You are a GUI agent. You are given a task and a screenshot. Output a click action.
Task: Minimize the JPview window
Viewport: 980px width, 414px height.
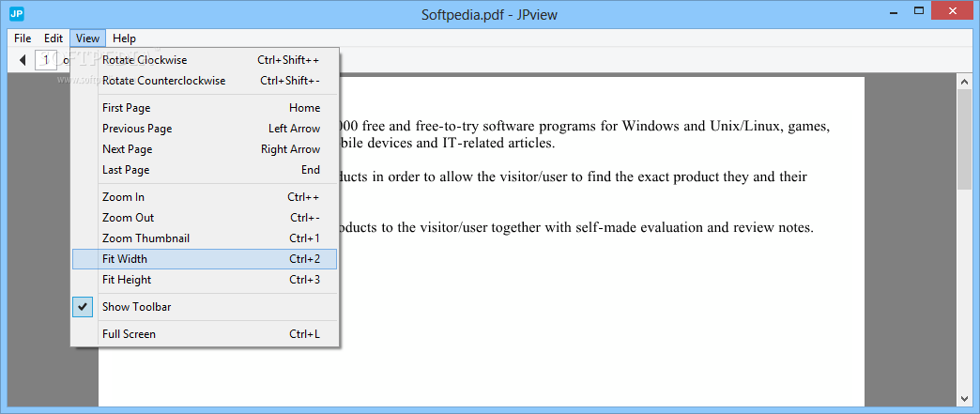pyautogui.click(x=893, y=11)
